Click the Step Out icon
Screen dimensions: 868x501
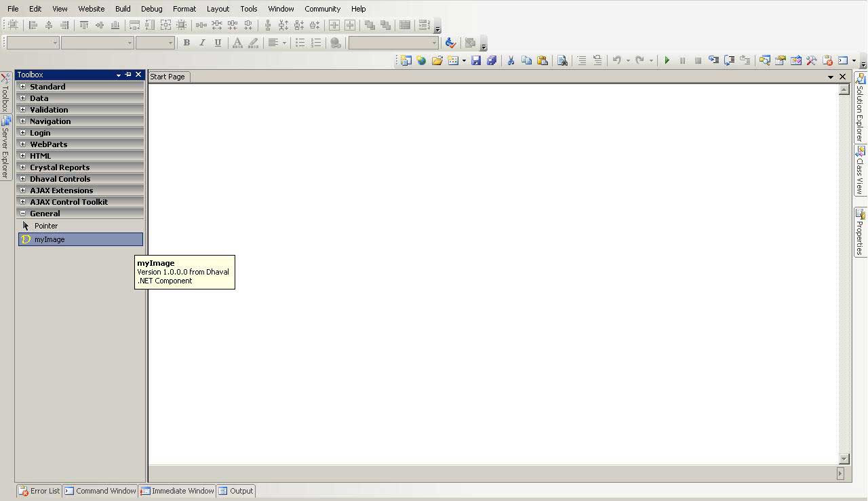click(x=745, y=60)
